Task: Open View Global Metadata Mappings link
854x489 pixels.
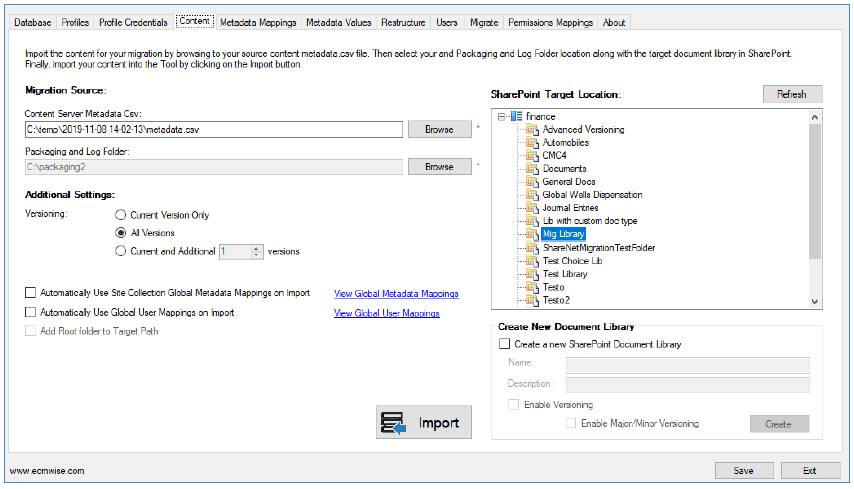Action: [x=396, y=294]
